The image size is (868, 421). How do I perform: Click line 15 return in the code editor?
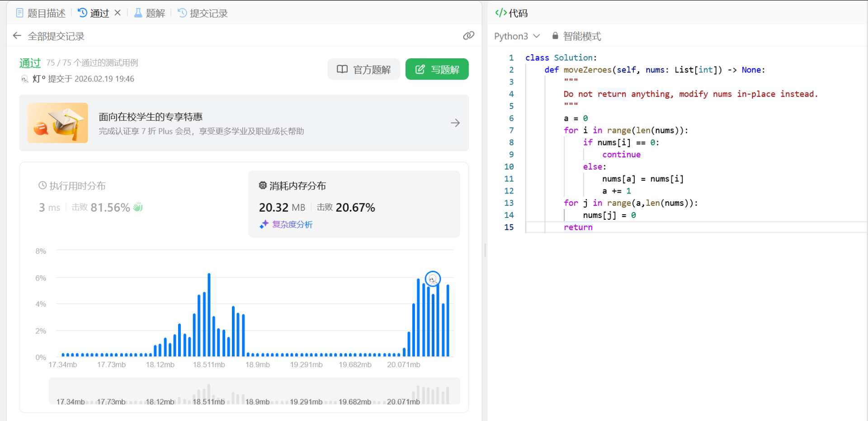point(578,227)
